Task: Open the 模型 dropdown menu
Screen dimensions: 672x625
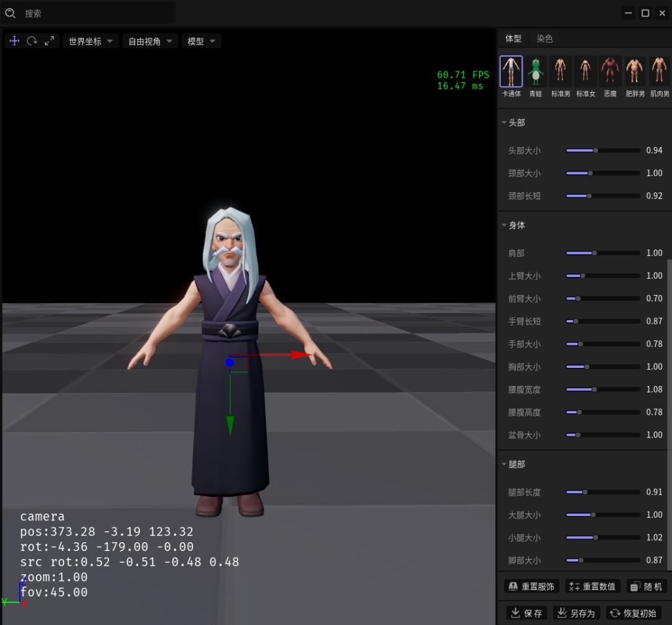Action: click(202, 42)
